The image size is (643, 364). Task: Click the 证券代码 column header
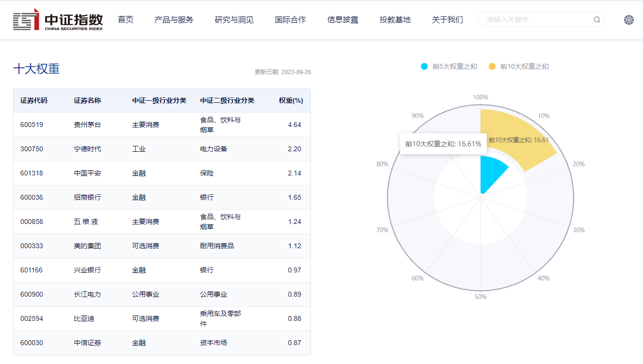pos(34,101)
